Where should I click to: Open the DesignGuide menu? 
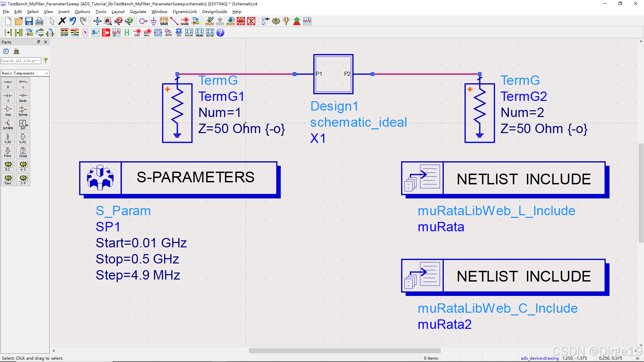215,11
